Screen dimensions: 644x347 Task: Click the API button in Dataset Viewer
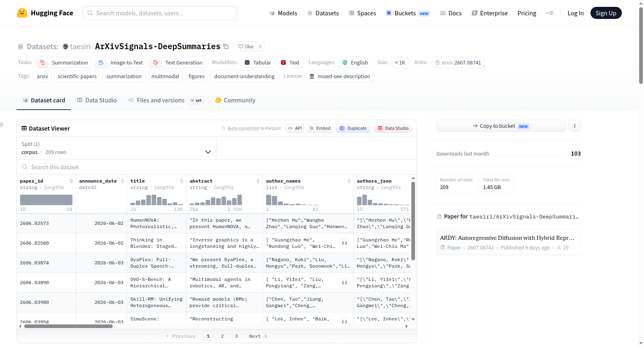[x=295, y=129]
